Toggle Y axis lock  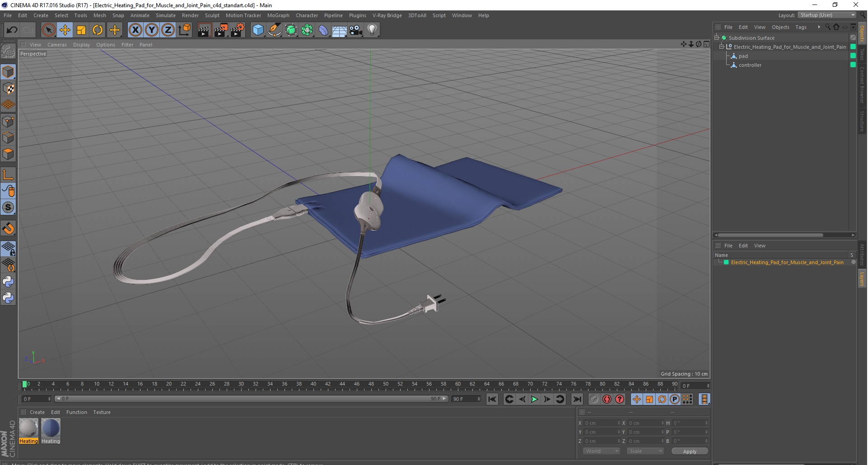point(152,30)
